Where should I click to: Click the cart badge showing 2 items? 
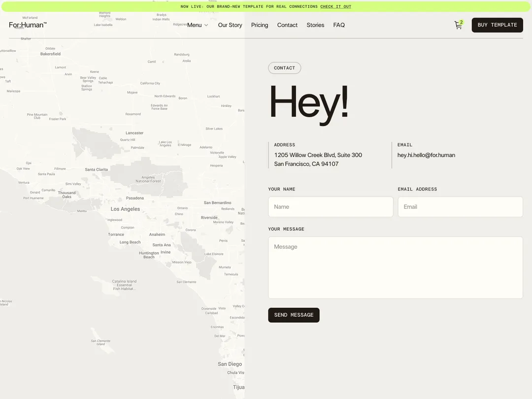coord(462,22)
